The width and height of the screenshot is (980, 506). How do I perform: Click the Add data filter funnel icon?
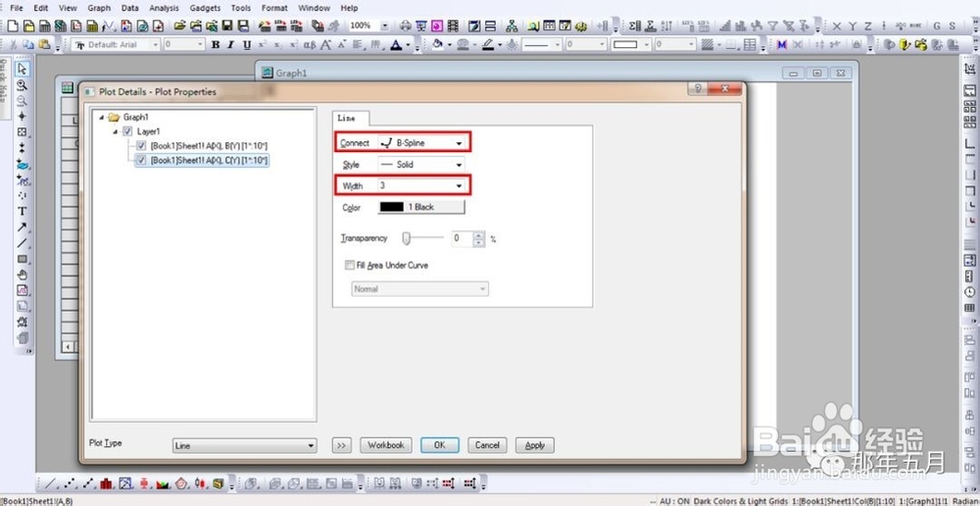773,25
